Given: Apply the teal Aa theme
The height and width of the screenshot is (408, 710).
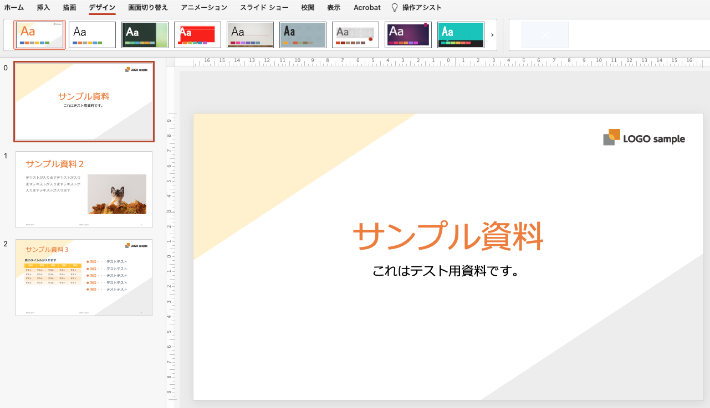Looking at the screenshot, I should [x=461, y=34].
